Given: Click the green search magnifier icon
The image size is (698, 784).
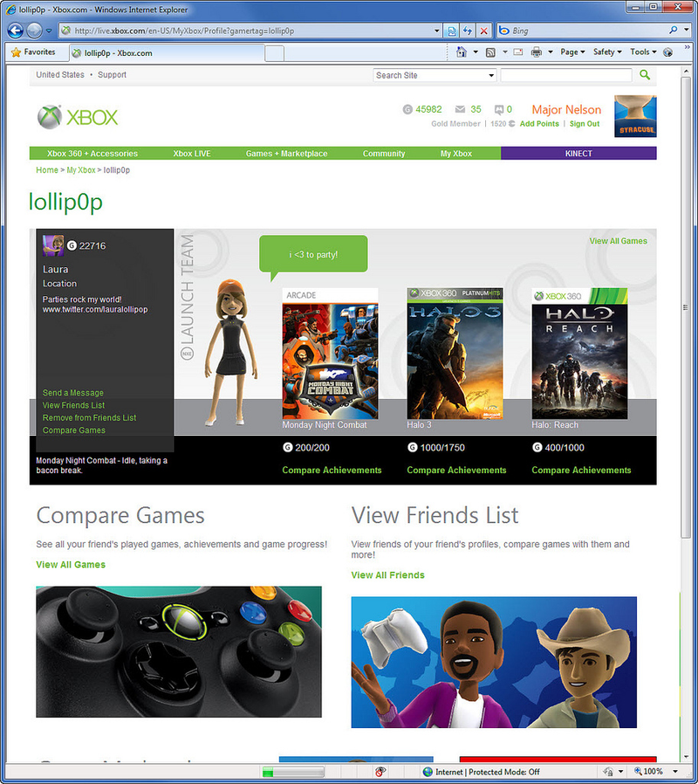Looking at the screenshot, I should tap(645, 74).
